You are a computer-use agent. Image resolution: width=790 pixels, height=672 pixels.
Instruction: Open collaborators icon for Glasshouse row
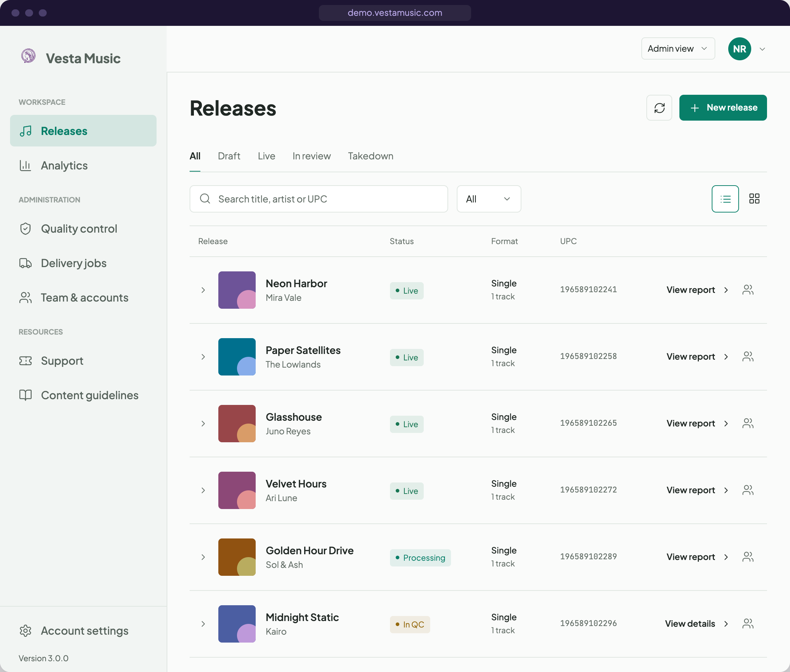coord(748,423)
